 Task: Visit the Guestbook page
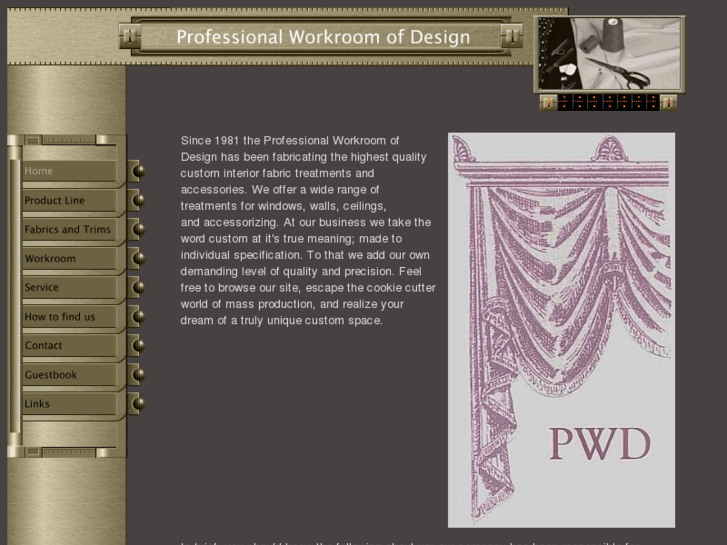tap(70, 375)
